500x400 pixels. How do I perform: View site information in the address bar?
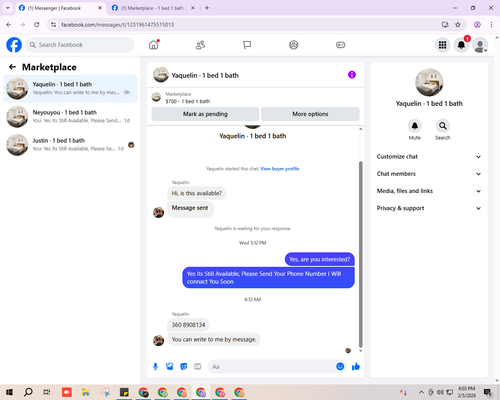[x=53, y=24]
